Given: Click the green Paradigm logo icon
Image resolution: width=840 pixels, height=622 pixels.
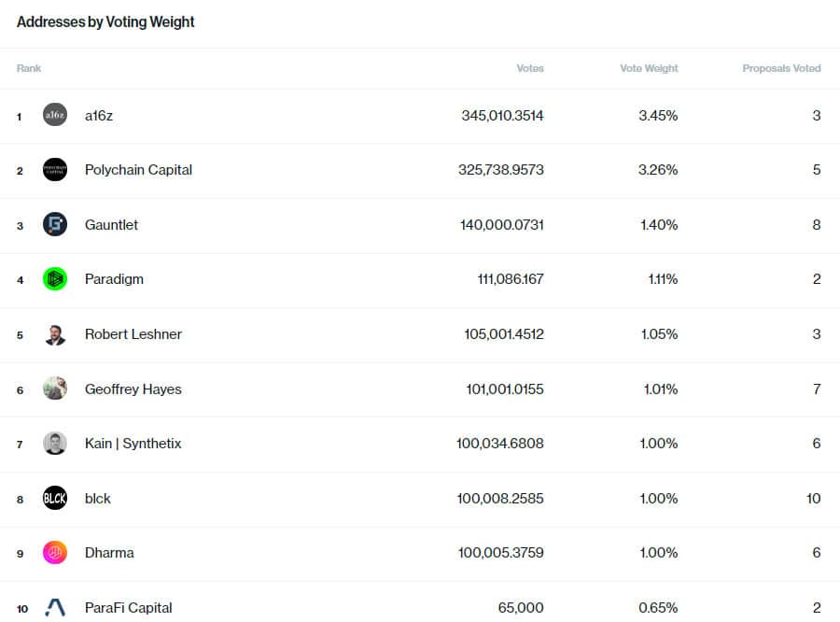Looking at the screenshot, I should click(55, 279).
